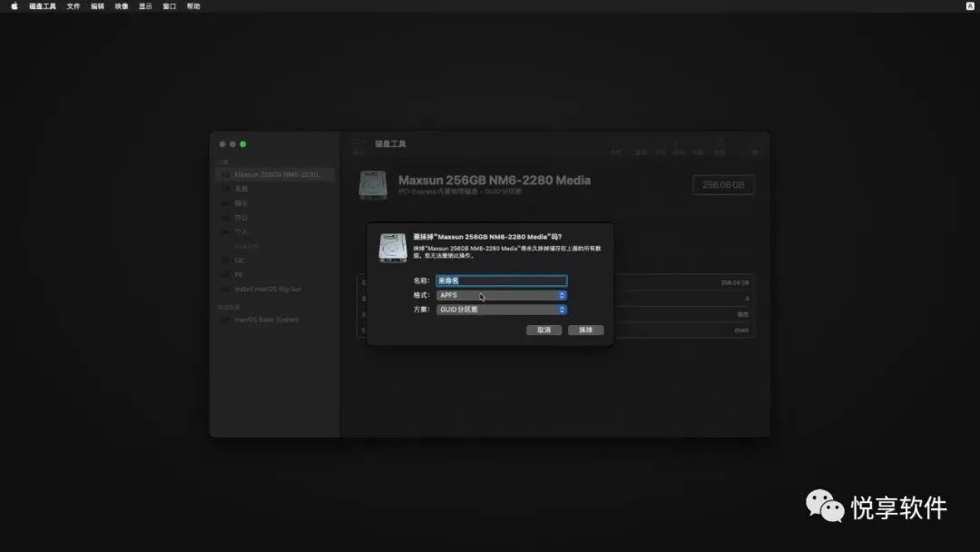Open the 格式 dropdown showing APFS
The width and height of the screenshot is (980, 552).
coord(501,295)
